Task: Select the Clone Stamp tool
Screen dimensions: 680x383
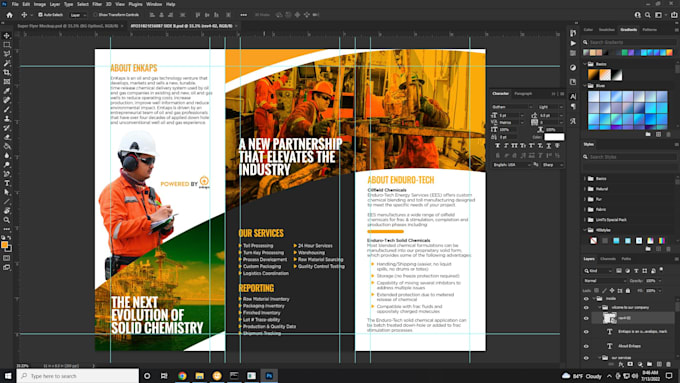Action: [7, 118]
